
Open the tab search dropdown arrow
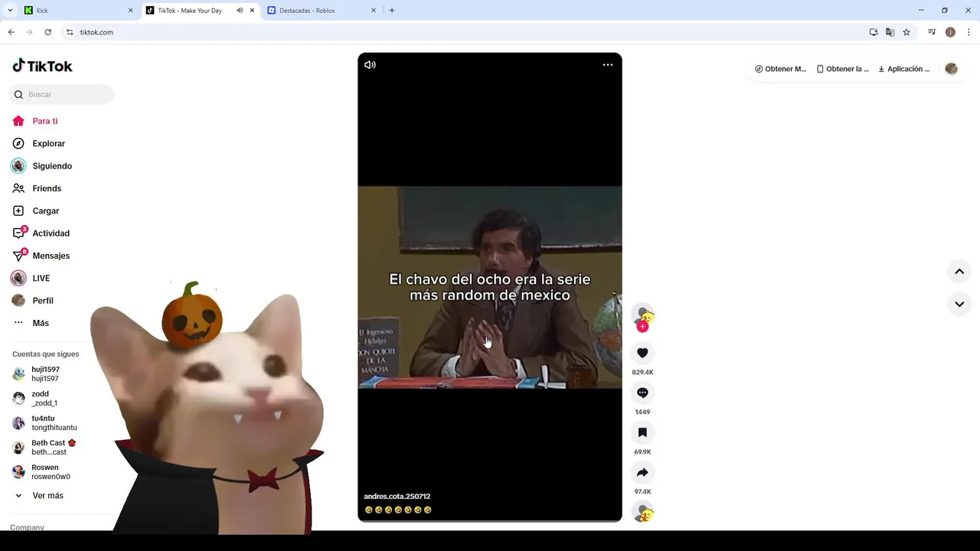[10, 11]
